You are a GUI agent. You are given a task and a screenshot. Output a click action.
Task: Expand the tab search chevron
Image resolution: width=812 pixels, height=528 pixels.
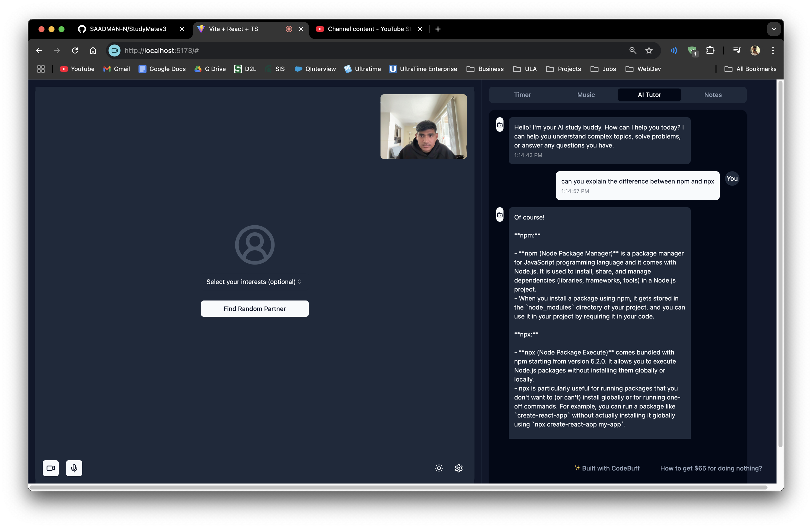(773, 29)
